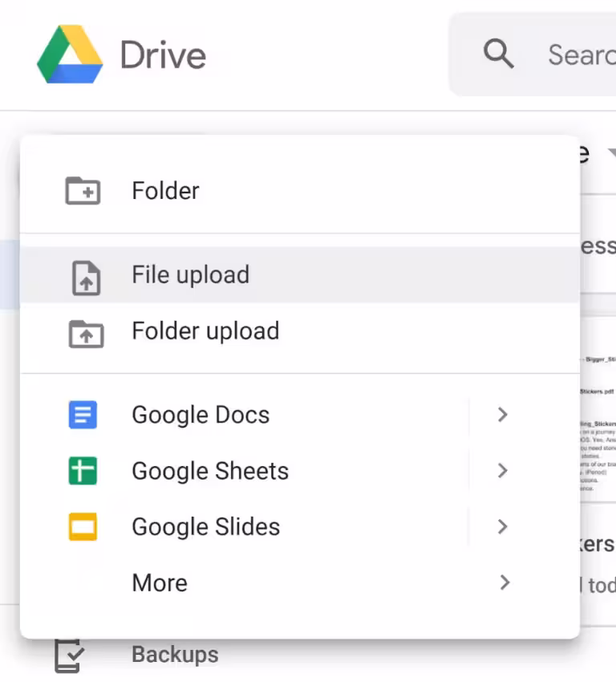Click the new Folder icon

(x=83, y=191)
